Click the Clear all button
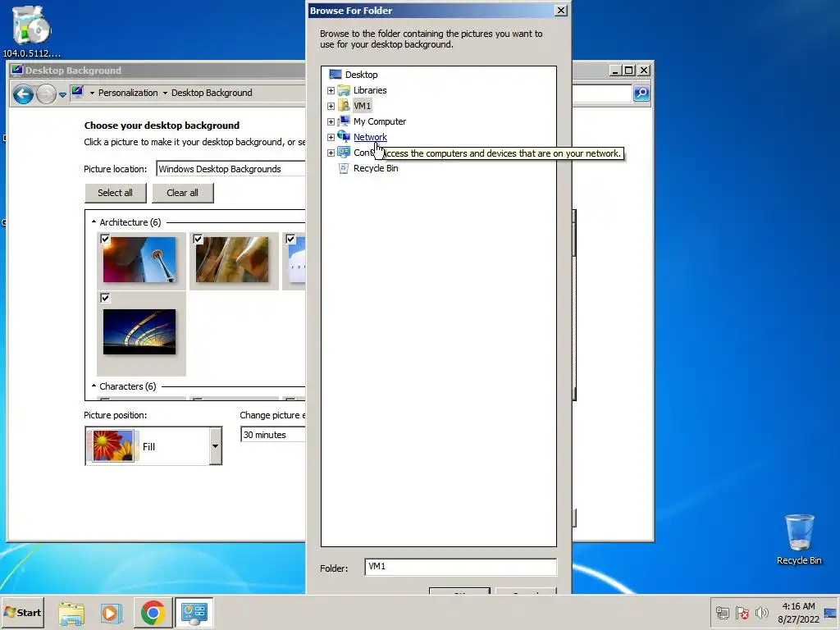The width and height of the screenshot is (840, 630). pos(183,193)
